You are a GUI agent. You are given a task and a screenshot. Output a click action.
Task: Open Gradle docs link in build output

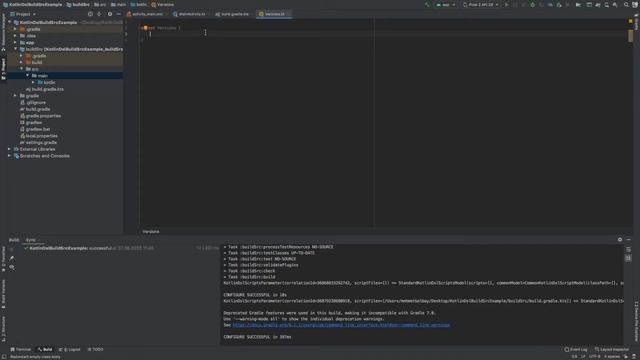341,325
